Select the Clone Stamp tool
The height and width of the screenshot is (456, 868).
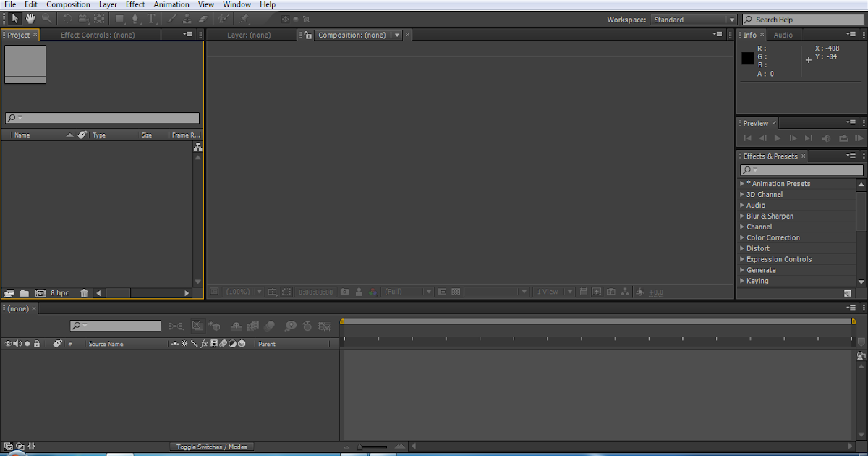click(x=187, y=19)
